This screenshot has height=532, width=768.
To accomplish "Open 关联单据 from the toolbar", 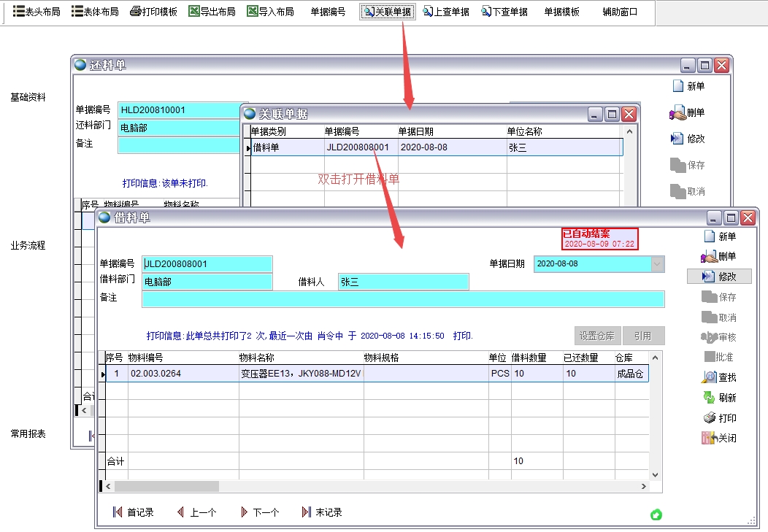I will click(387, 12).
